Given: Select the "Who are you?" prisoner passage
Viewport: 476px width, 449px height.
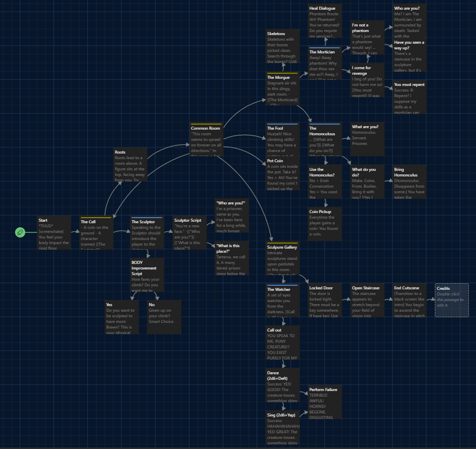Looking at the screenshot, I should 232,216.
